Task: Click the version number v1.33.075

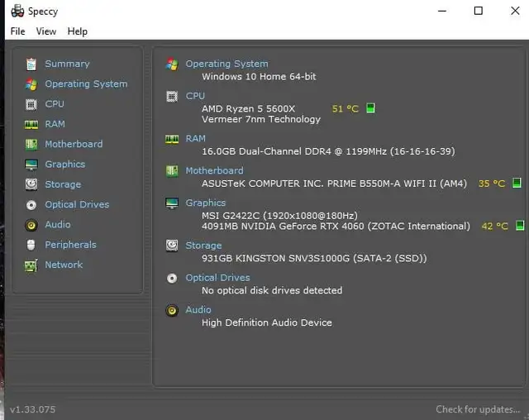Action: pyautogui.click(x=33, y=409)
